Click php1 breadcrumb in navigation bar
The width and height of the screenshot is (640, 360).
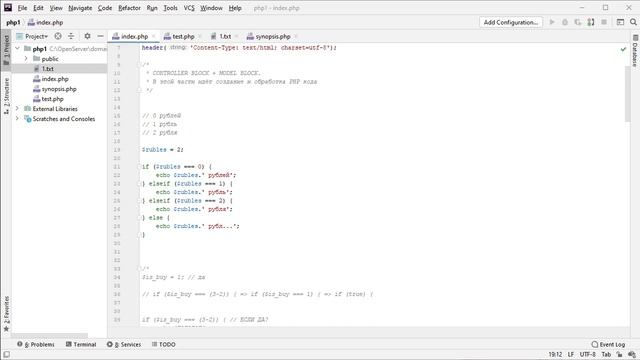pyautogui.click(x=13, y=22)
